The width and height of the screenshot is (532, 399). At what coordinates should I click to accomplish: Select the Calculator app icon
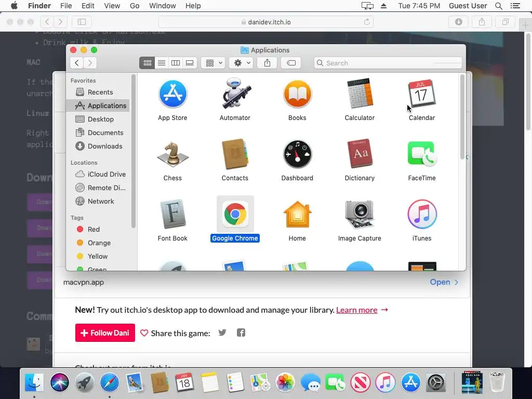click(360, 94)
